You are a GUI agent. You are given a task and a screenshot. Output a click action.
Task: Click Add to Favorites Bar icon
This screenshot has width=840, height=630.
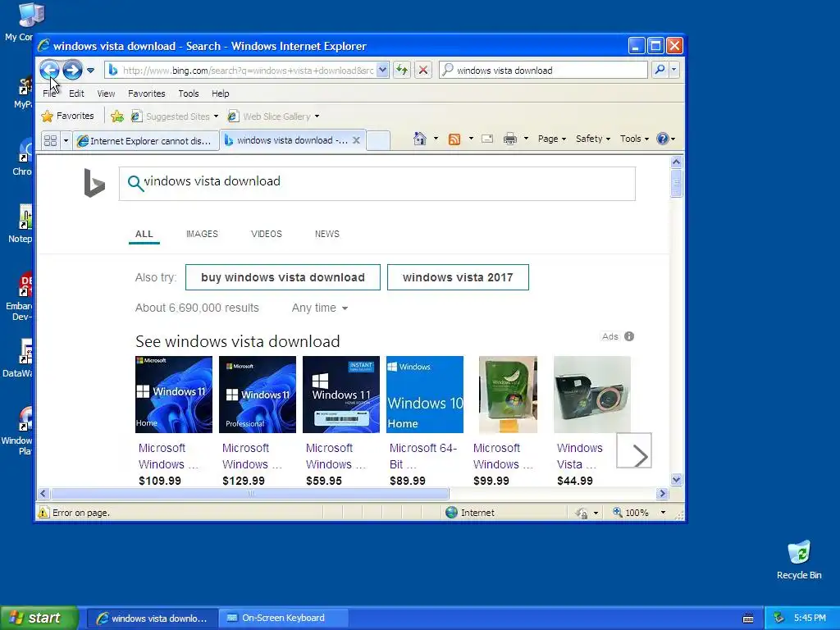click(116, 116)
